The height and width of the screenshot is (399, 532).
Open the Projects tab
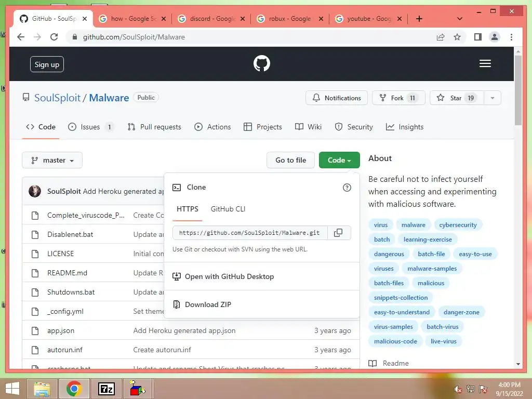pos(263,127)
